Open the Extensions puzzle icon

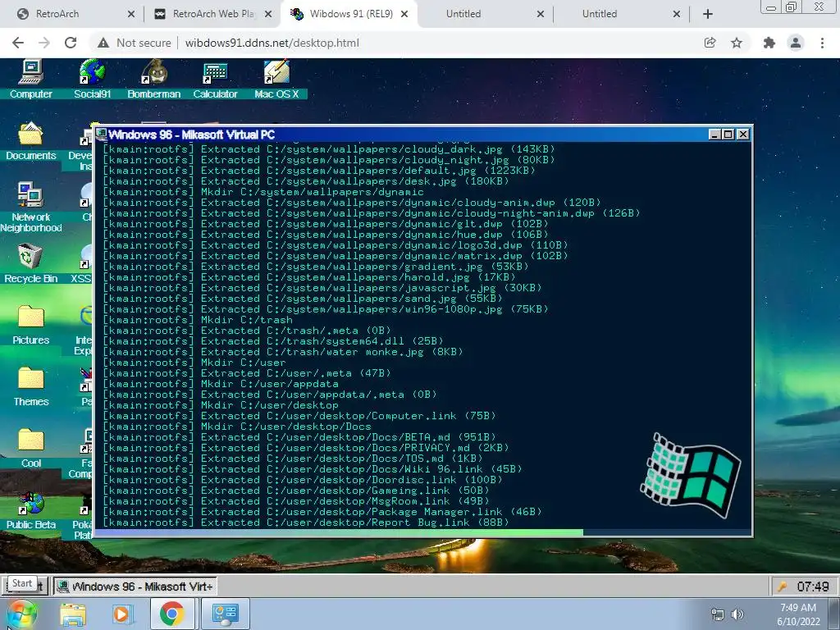(x=769, y=43)
